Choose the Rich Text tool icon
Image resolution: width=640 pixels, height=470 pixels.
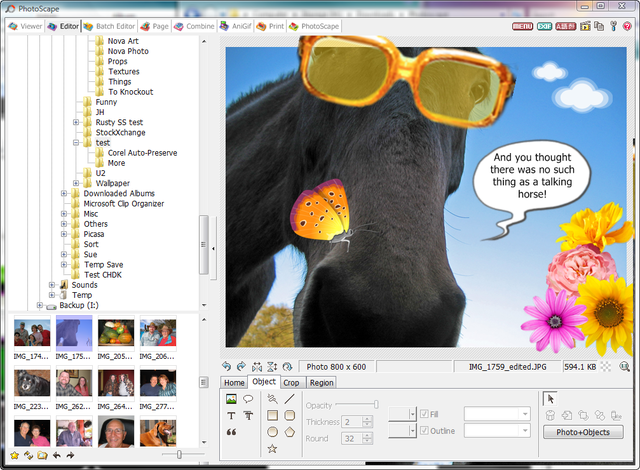[x=248, y=415]
